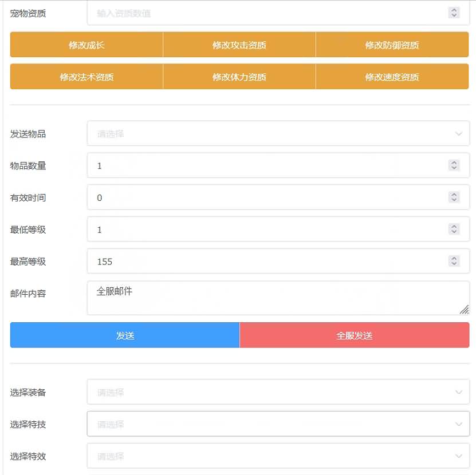Open the 选择特技 skill dropdown
Screen dimensions: 476x475
(278, 424)
